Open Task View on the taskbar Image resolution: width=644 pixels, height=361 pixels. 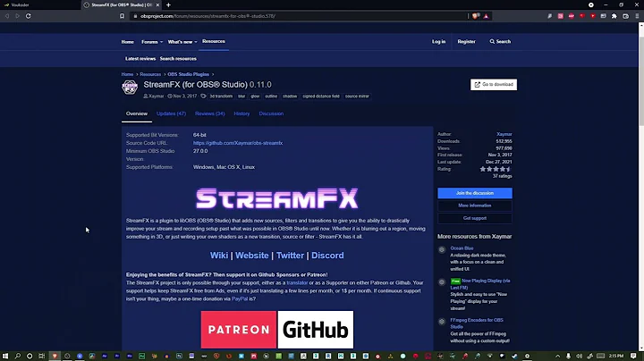[x=41, y=356]
